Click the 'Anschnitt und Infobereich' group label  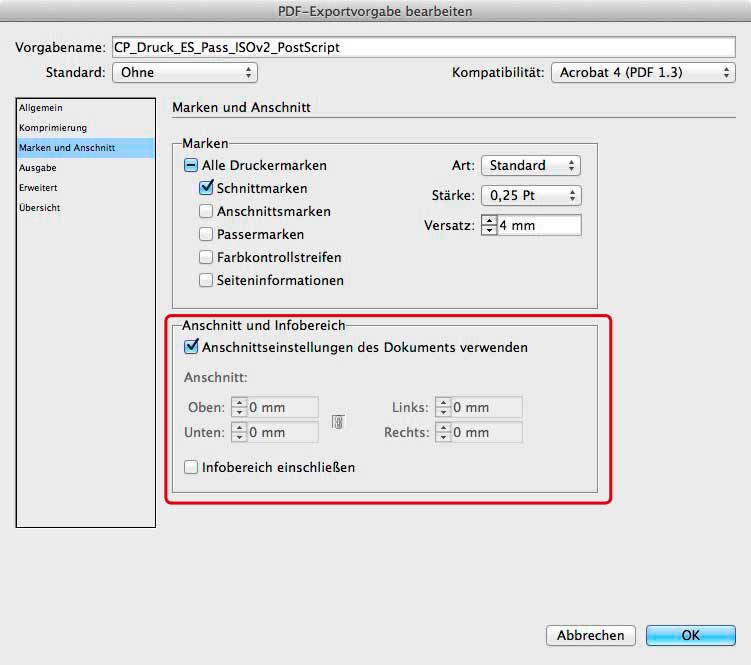263,325
